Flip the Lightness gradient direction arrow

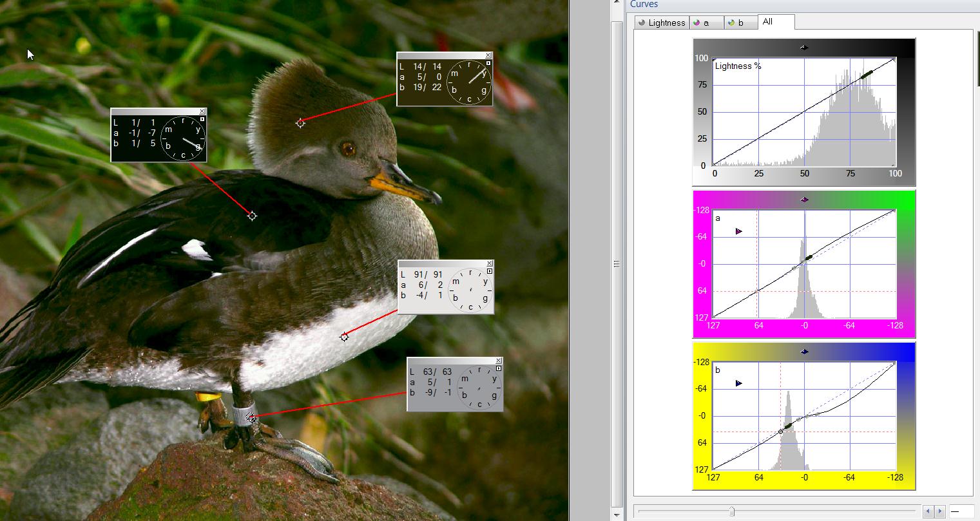click(x=804, y=47)
